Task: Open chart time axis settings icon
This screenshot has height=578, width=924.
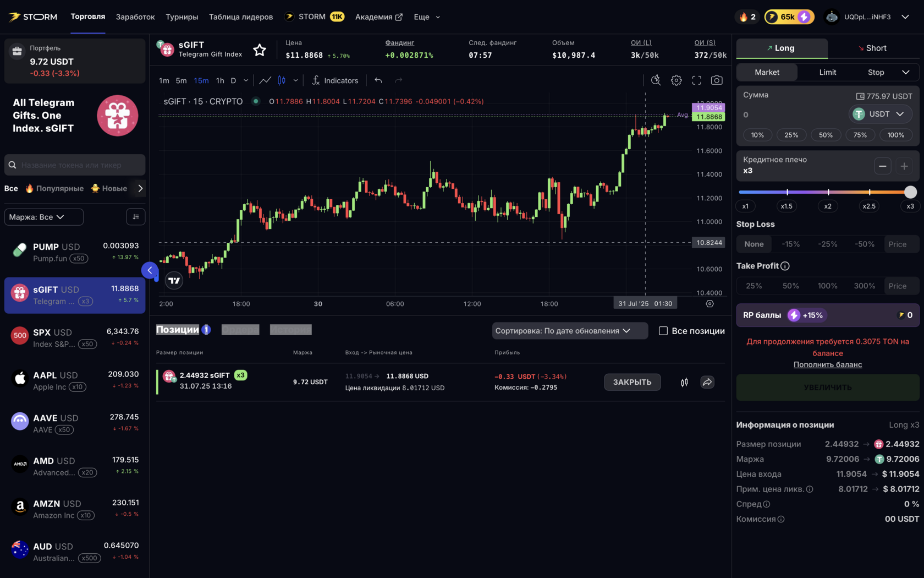Action: tap(710, 304)
